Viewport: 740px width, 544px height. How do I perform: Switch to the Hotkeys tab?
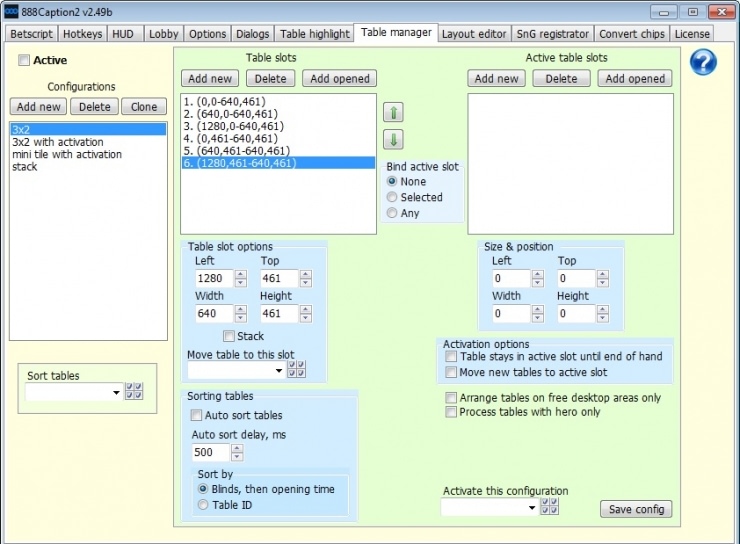click(x=83, y=34)
